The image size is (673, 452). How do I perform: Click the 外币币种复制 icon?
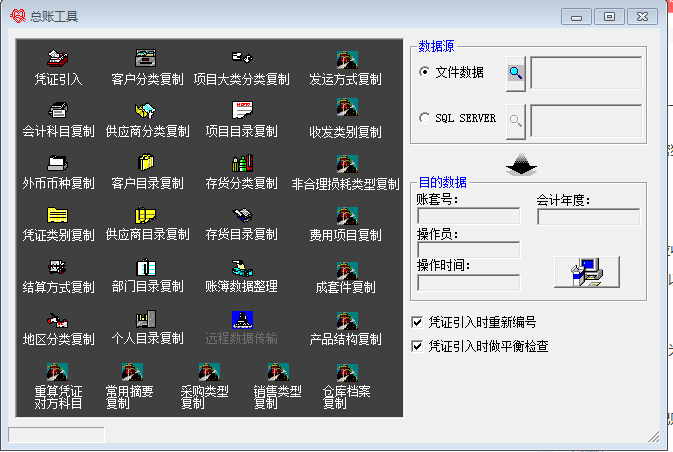58,163
